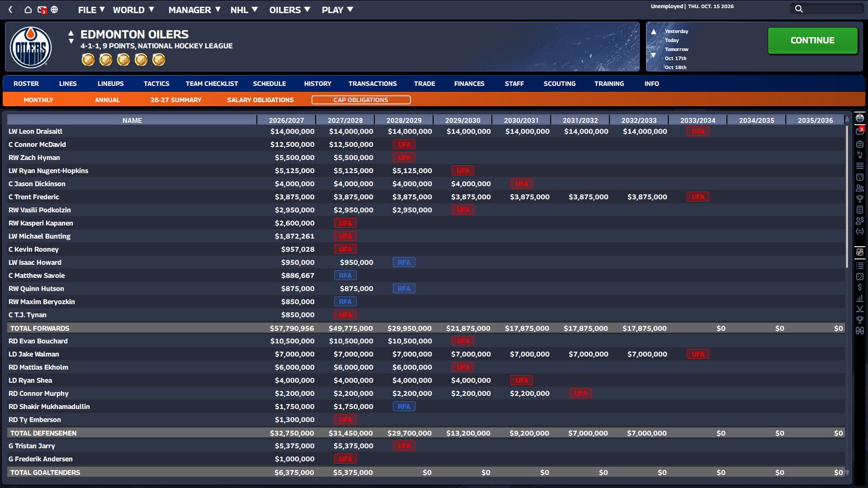Select CAP OBLIGATIONS button
Image resolution: width=868 pixels, height=488 pixels.
tap(361, 100)
